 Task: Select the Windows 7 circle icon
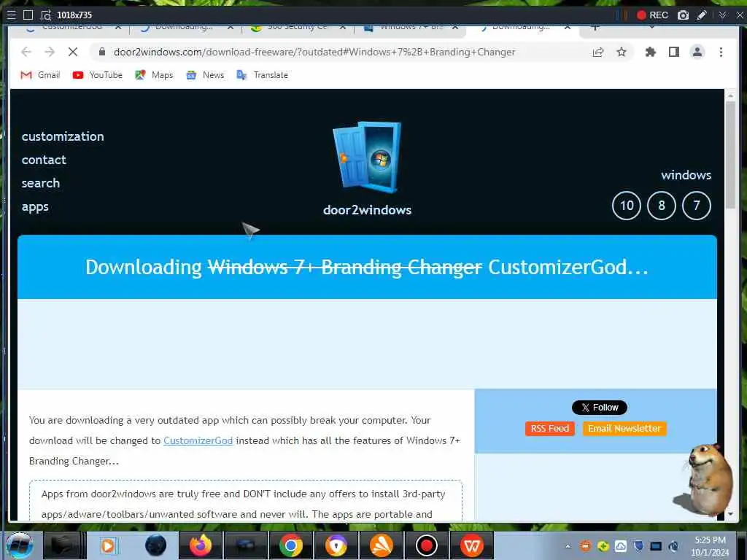(697, 206)
